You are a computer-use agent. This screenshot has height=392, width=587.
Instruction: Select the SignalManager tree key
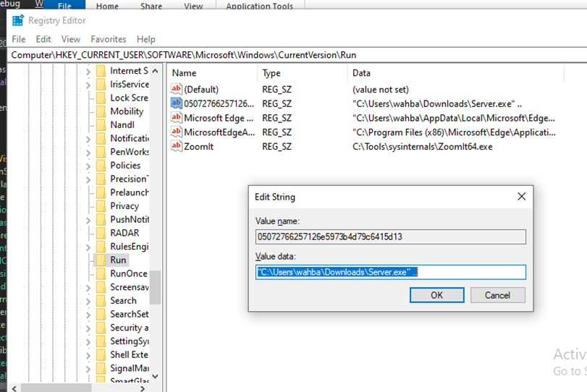point(129,368)
